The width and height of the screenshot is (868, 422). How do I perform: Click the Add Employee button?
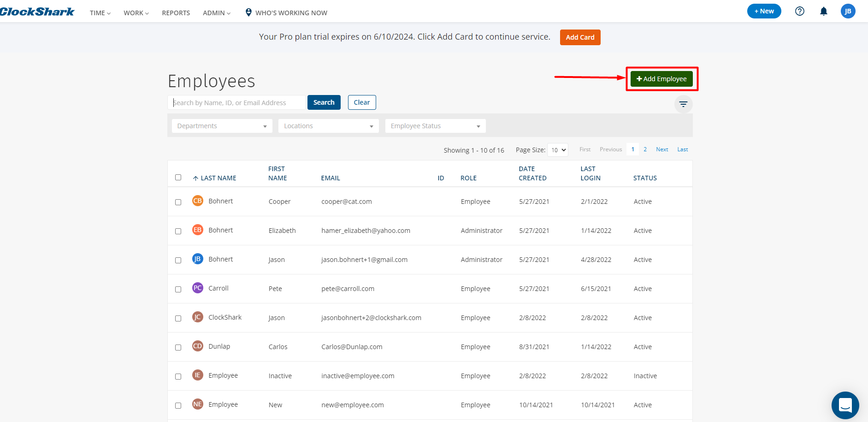tap(661, 79)
